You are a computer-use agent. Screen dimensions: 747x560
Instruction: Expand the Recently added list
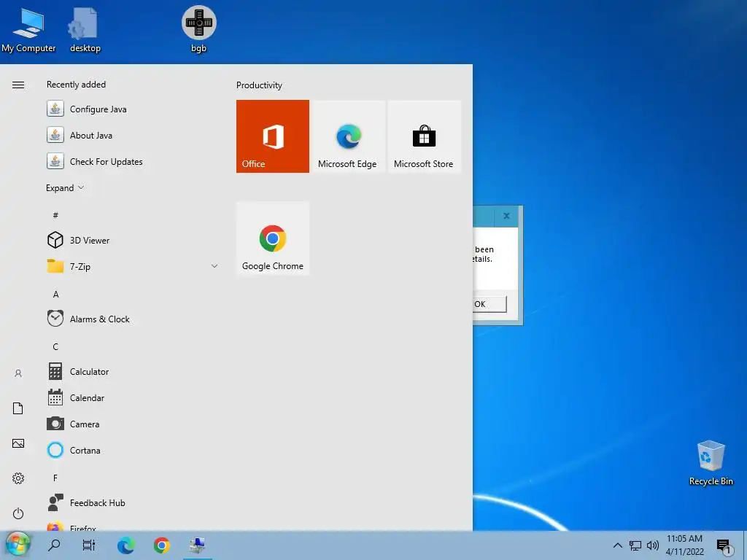pyautogui.click(x=65, y=187)
